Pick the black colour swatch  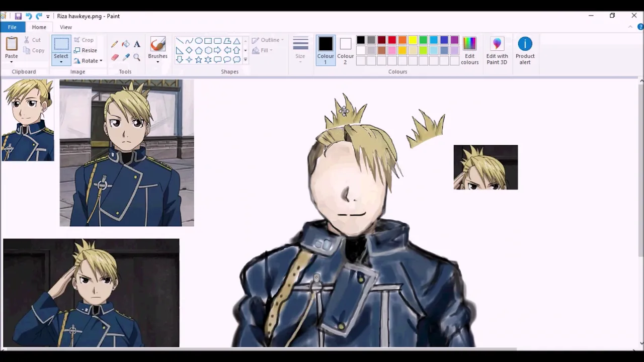pyautogui.click(x=361, y=40)
